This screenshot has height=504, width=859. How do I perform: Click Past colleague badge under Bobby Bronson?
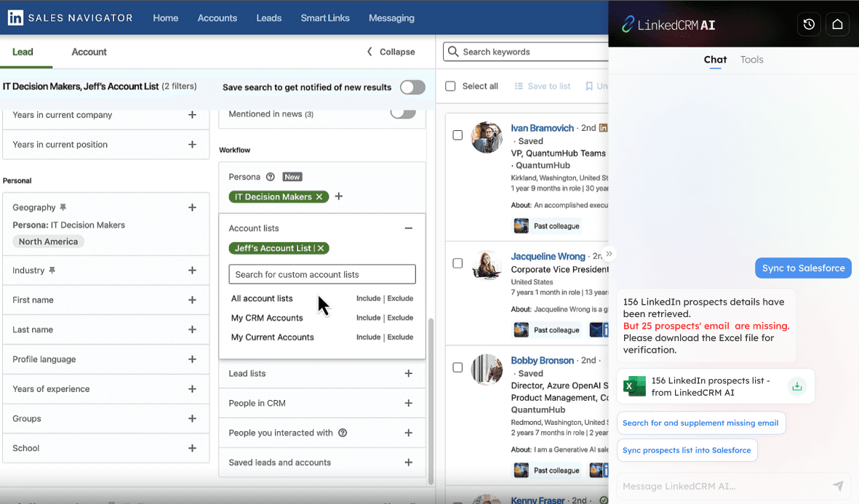546,470
